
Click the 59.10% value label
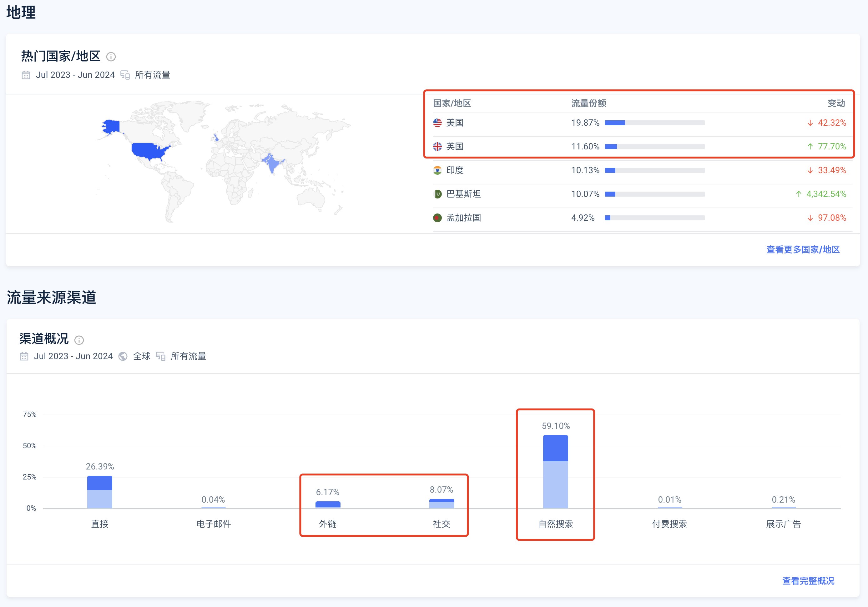point(556,426)
